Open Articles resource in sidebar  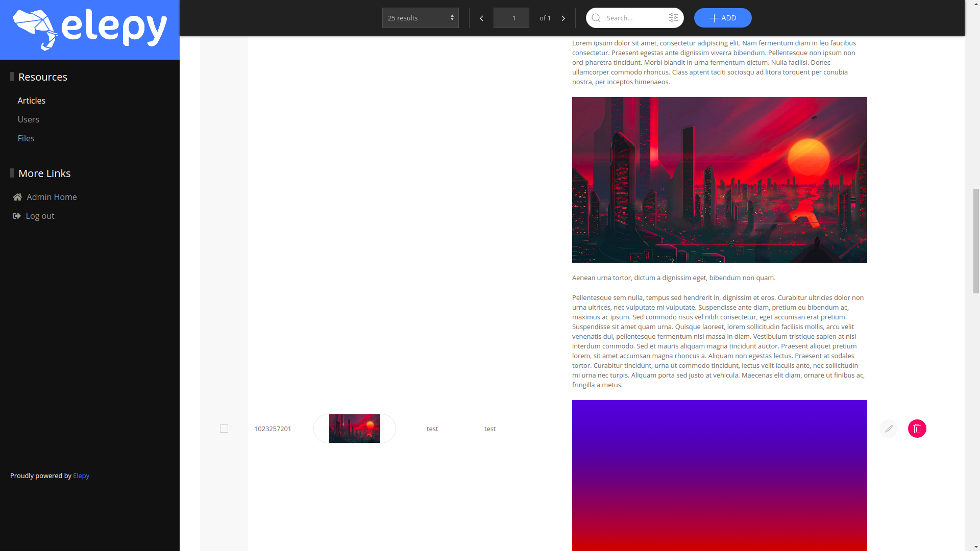click(x=32, y=101)
